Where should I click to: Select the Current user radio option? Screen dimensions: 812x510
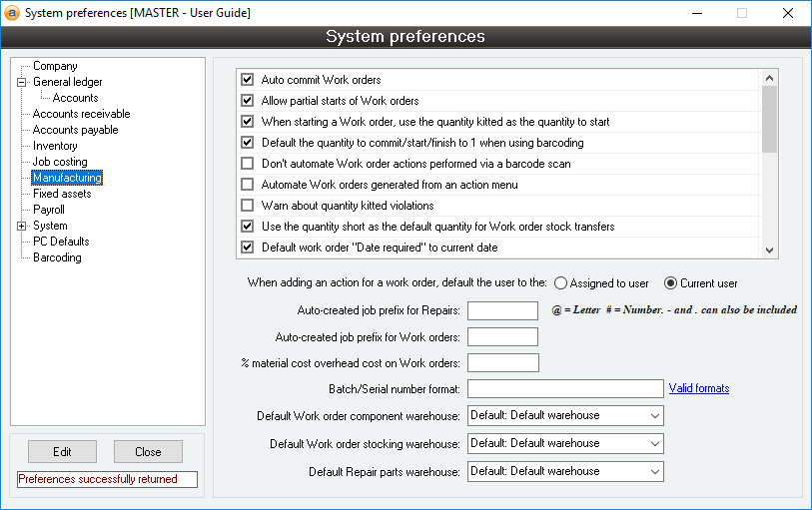point(671,283)
